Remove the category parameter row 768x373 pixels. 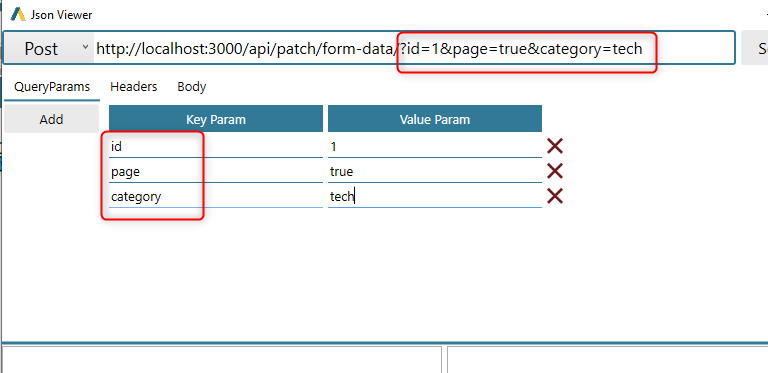[554, 196]
